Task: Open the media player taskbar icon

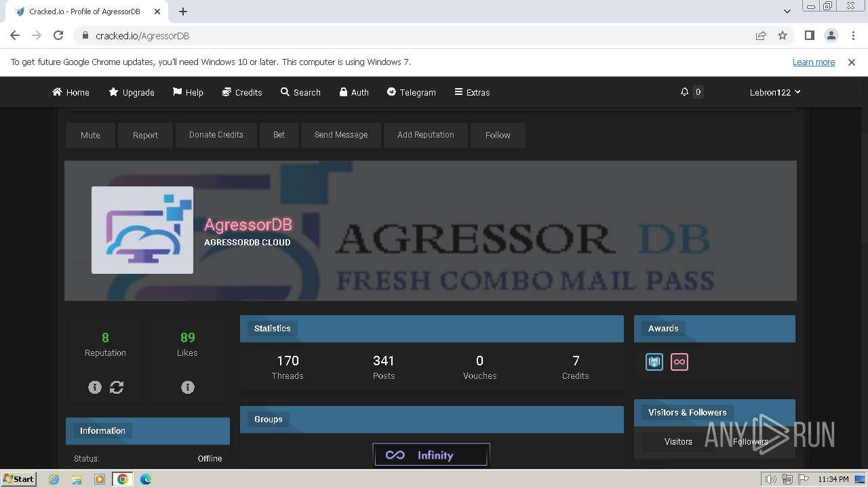Action: (x=100, y=479)
